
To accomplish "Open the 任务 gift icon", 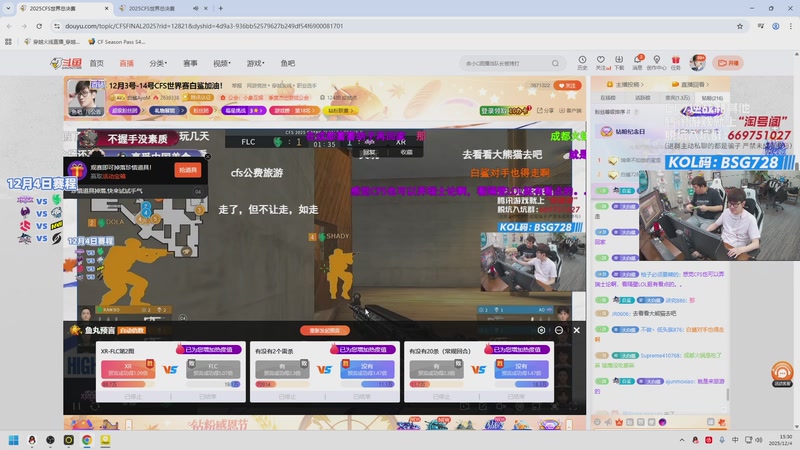I will point(676,63).
